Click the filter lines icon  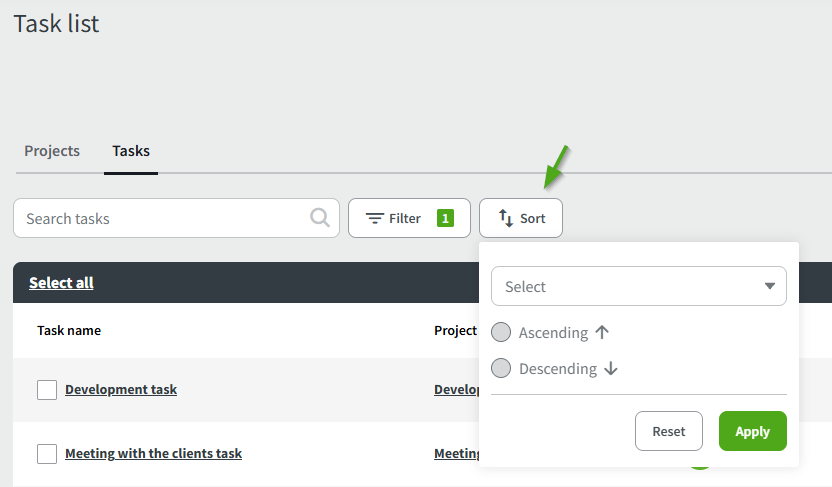(x=375, y=218)
